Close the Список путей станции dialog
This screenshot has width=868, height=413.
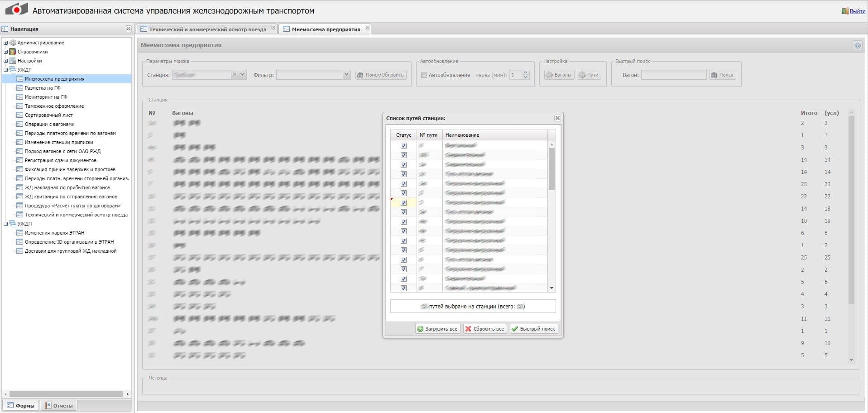pyautogui.click(x=557, y=118)
